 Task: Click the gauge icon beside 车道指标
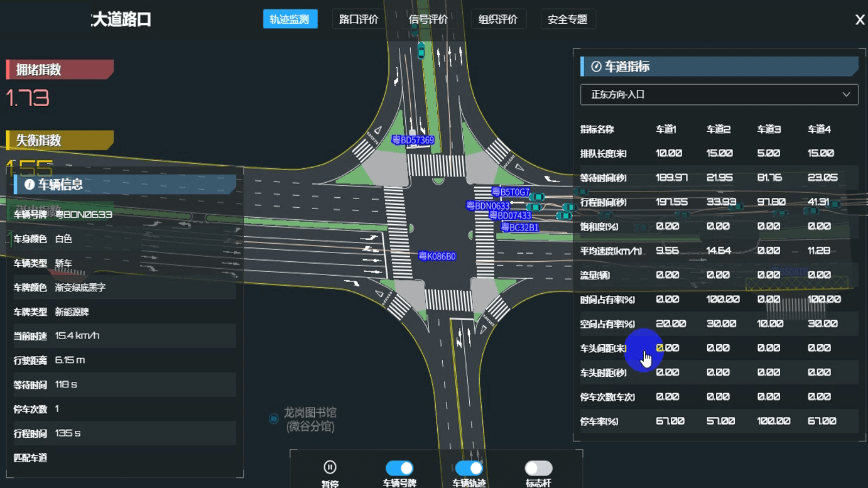pos(596,67)
